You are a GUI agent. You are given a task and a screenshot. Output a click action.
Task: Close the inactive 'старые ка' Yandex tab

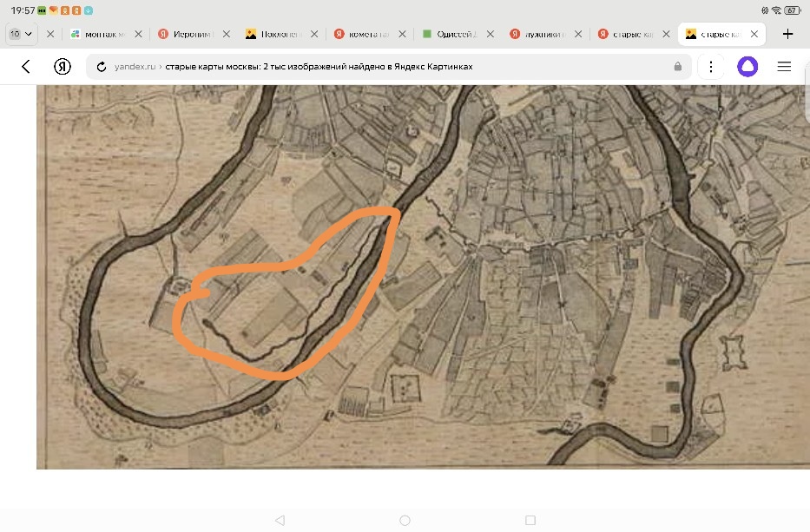667,34
